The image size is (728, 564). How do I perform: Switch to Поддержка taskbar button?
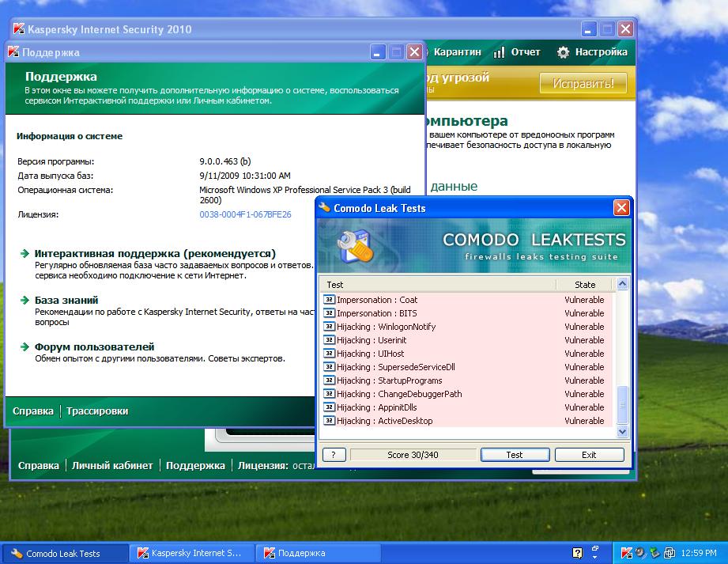(319, 553)
